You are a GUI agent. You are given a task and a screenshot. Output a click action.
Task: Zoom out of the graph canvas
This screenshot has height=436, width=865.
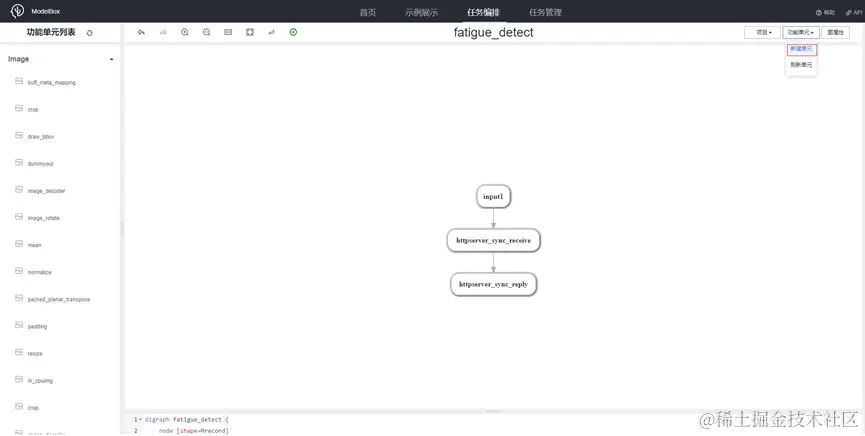pyautogui.click(x=206, y=33)
